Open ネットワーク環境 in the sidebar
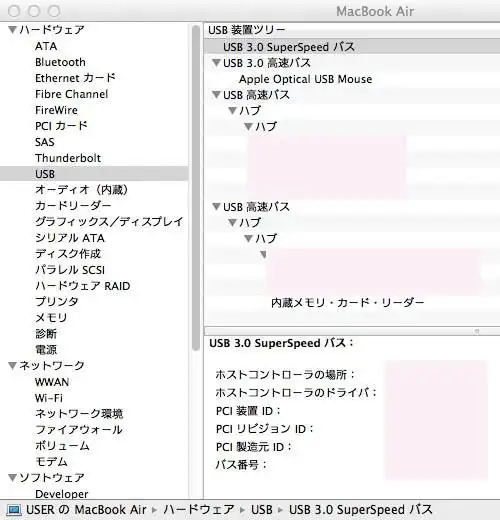The width and height of the screenshot is (500, 520). (79, 414)
